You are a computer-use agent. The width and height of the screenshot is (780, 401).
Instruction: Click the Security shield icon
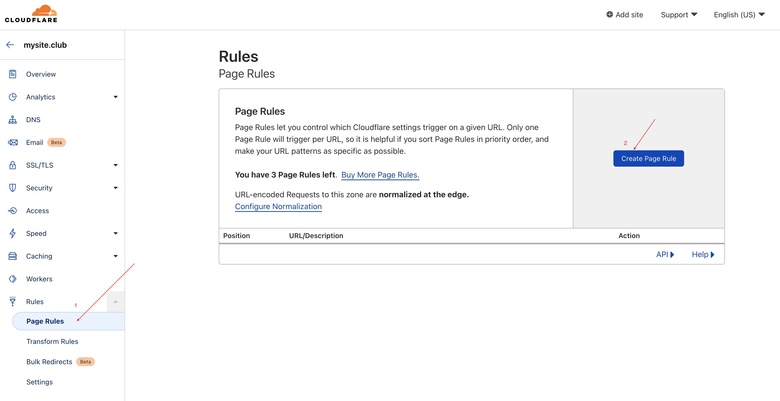click(x=13, y=188)
